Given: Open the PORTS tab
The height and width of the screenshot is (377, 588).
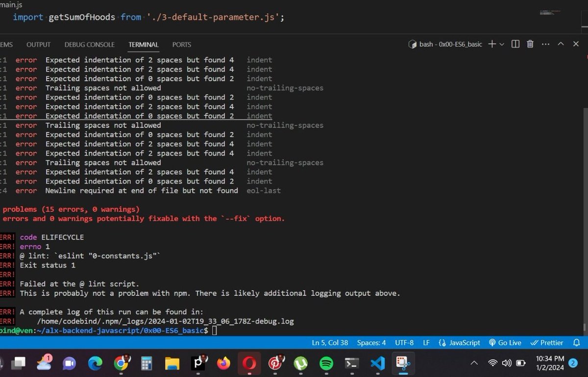Looking at the screenshot, I should [x=182, y=45].
